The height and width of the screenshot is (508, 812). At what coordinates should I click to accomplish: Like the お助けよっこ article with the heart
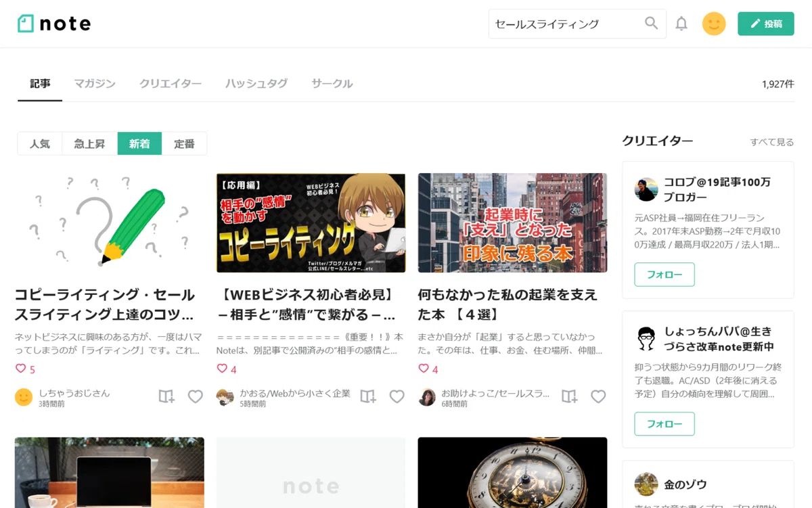pos(598,396)
